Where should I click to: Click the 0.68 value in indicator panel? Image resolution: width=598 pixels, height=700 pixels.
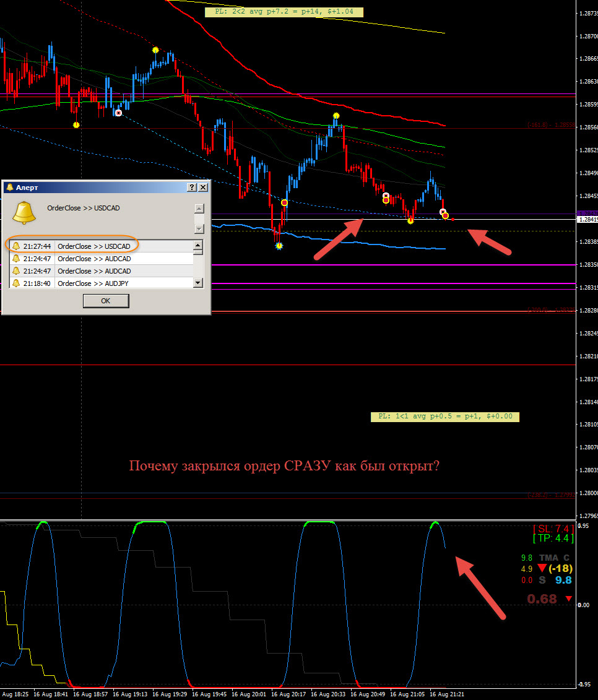[542, 598]
